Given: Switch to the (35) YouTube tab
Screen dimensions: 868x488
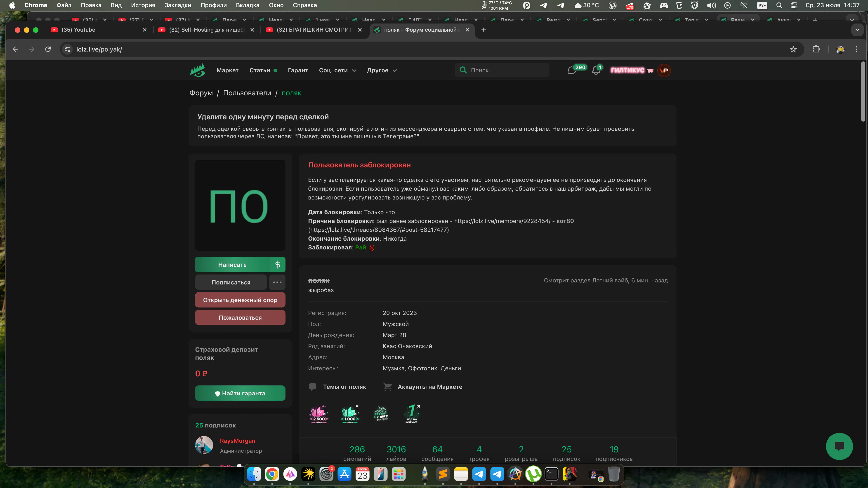Looking at the screenshot, I should [x=98, y=30].
